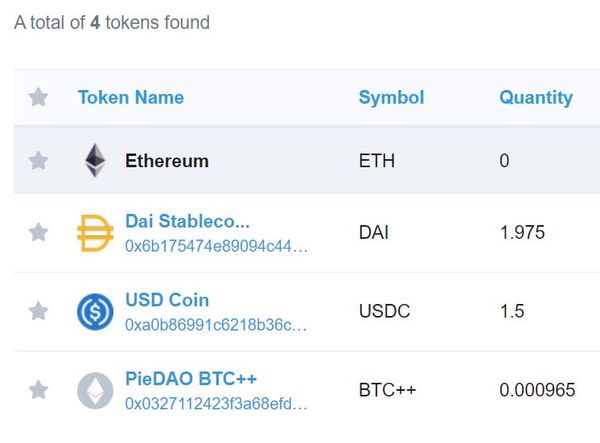Favorite Ethereum with its star
Screen dimensions: 600x443
point(38,160)
